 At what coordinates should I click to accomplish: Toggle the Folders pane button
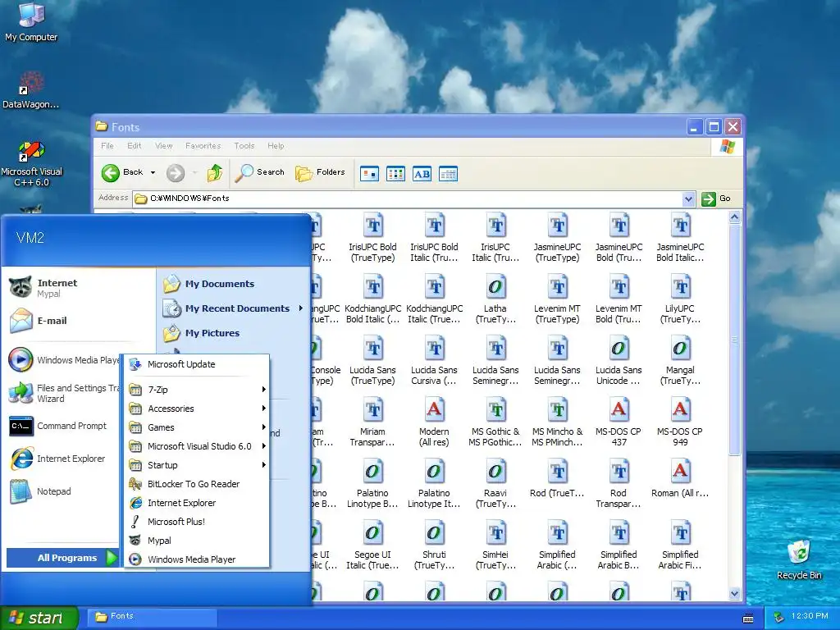click(321, 172)
